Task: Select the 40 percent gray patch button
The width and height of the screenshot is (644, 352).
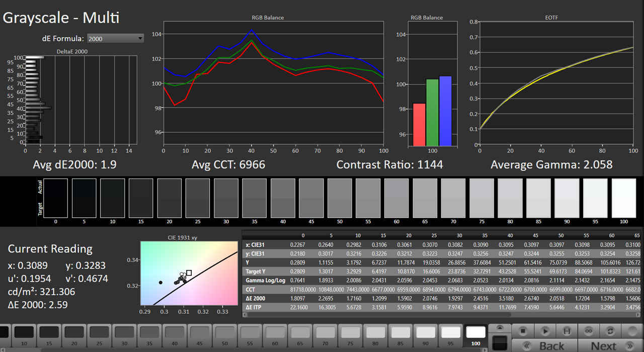Action: coord(175,335)
